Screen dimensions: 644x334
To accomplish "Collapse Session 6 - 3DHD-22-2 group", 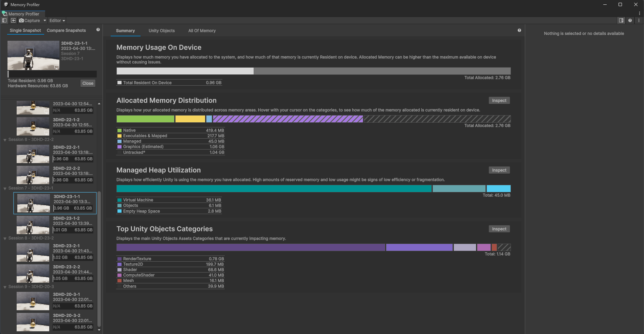I will tap(5, 140).
